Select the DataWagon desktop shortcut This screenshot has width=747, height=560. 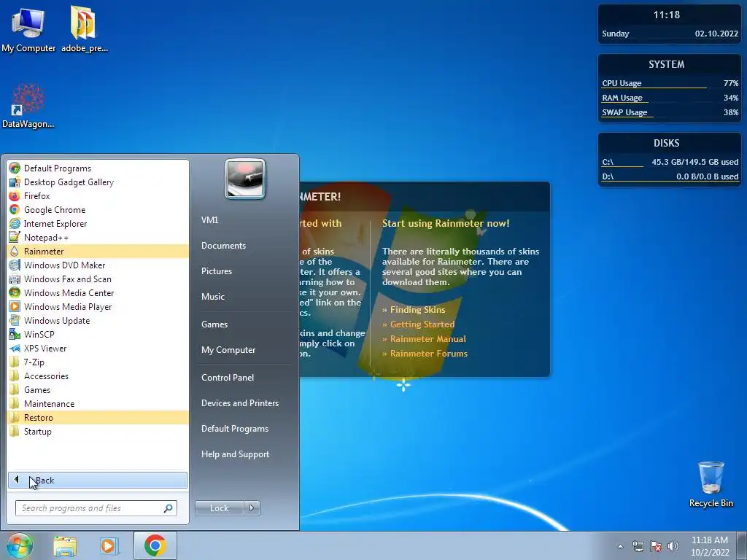(x=28, y=106)
